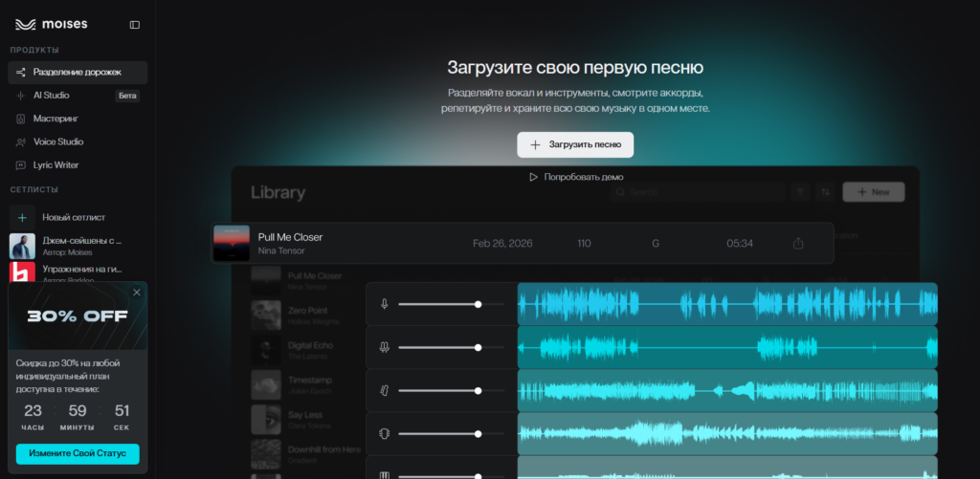Click the G key value

point(656,244)
